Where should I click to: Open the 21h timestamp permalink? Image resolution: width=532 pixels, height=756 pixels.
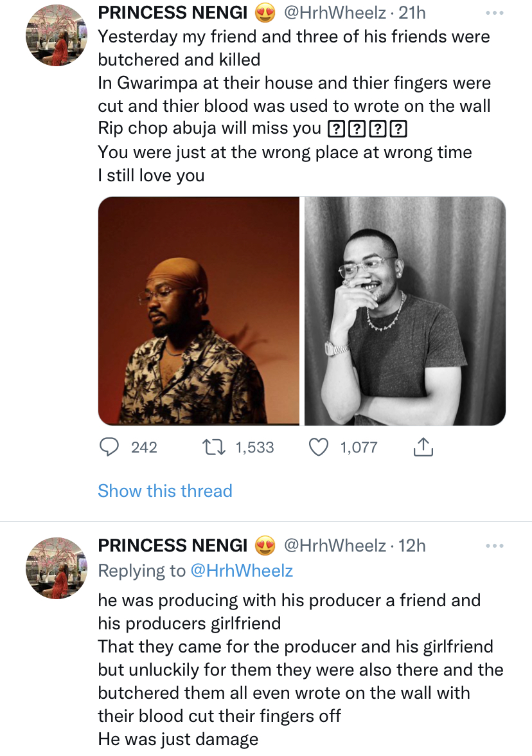coord(412,13)
